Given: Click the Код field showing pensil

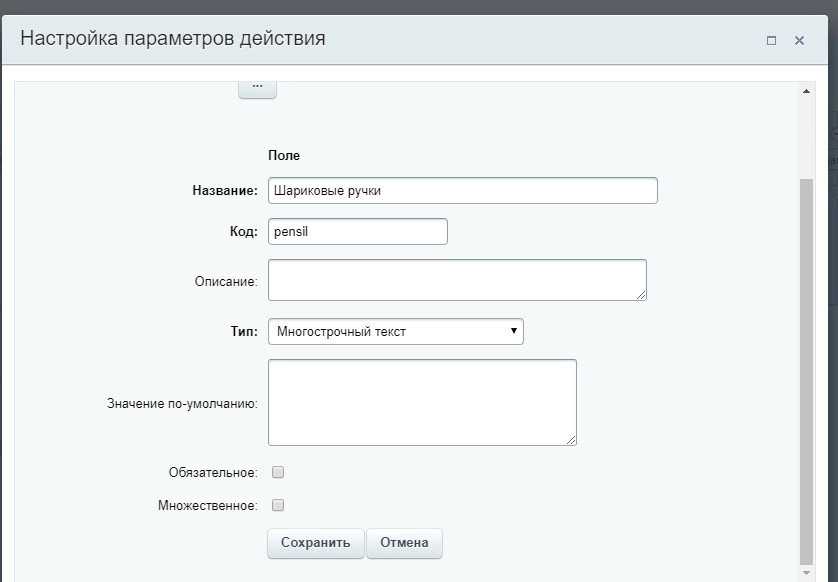Looking at the screenshot, I should point(357,231).
